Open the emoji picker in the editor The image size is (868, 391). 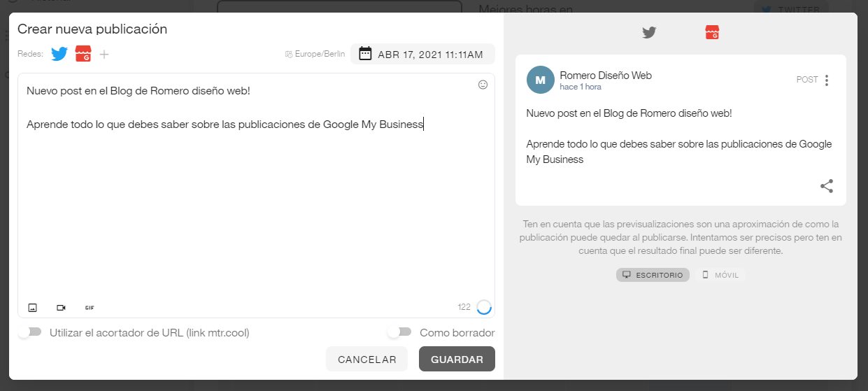coord(483,85)
